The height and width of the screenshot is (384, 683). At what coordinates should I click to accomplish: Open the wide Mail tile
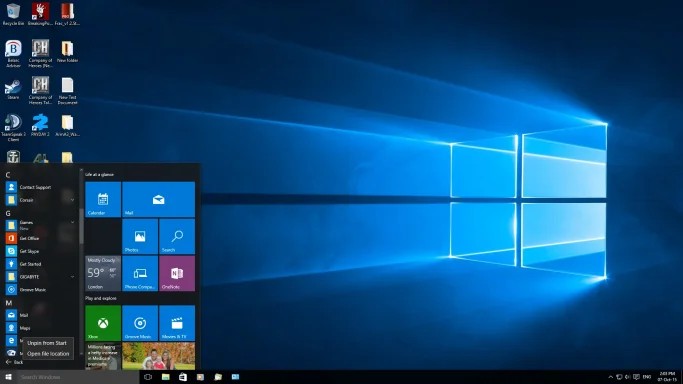click(x=159, y=199)
